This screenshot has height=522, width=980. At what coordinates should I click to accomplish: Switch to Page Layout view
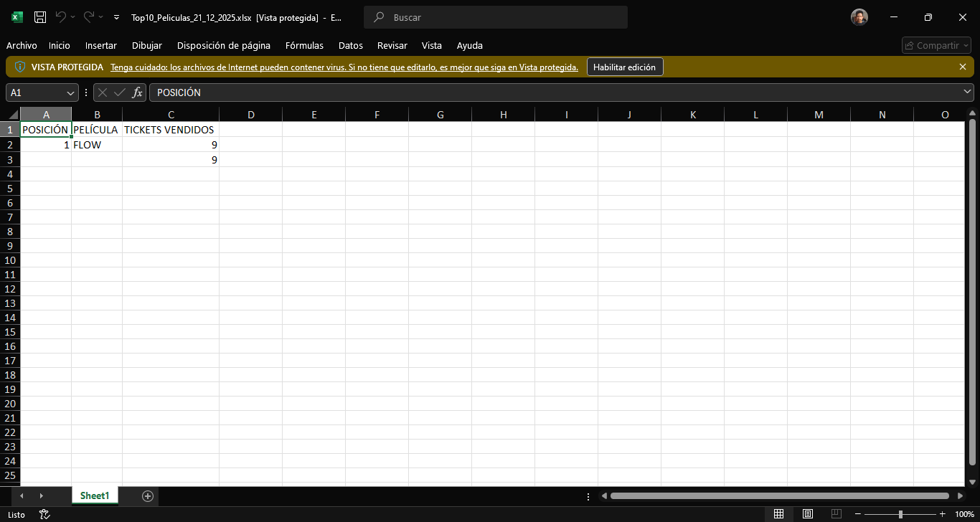coord(807,514)
